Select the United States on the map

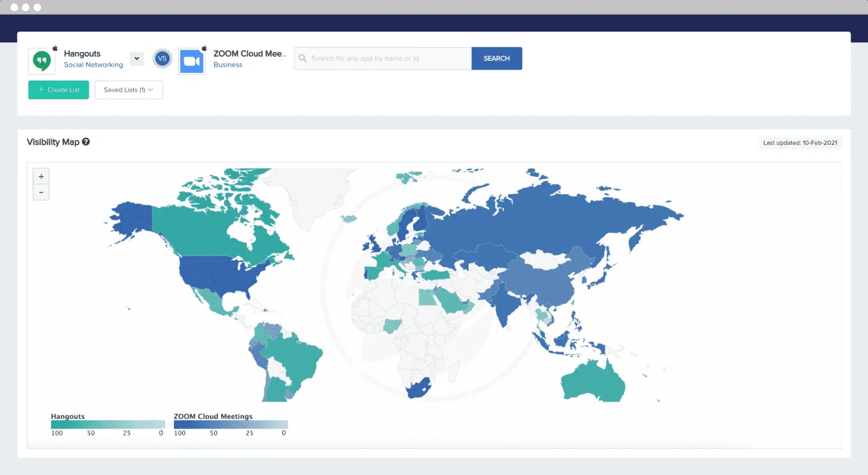(218, 274)
